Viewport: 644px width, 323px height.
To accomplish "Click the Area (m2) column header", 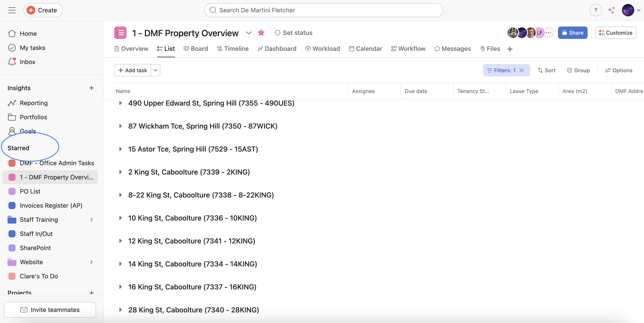I will pos(585,91).
